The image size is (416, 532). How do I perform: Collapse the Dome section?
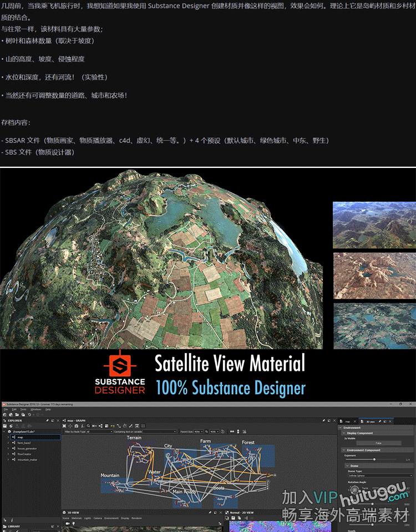[347, 466]
